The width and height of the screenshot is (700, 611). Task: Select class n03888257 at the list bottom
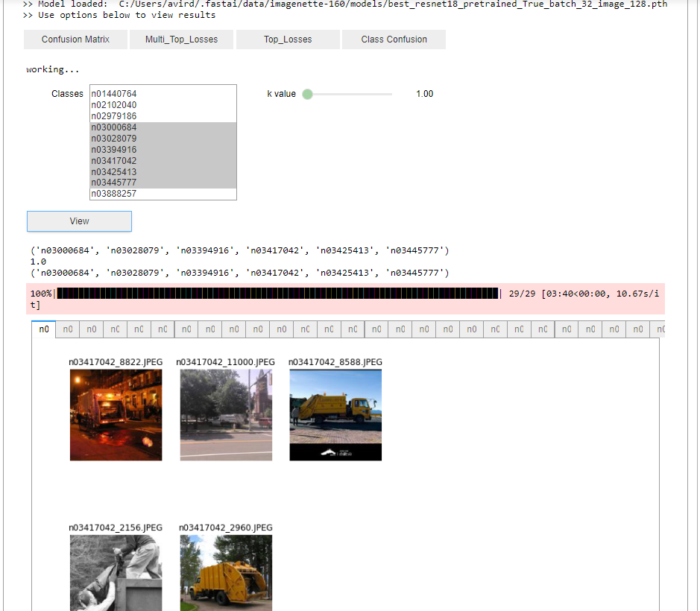pos(114,194)
